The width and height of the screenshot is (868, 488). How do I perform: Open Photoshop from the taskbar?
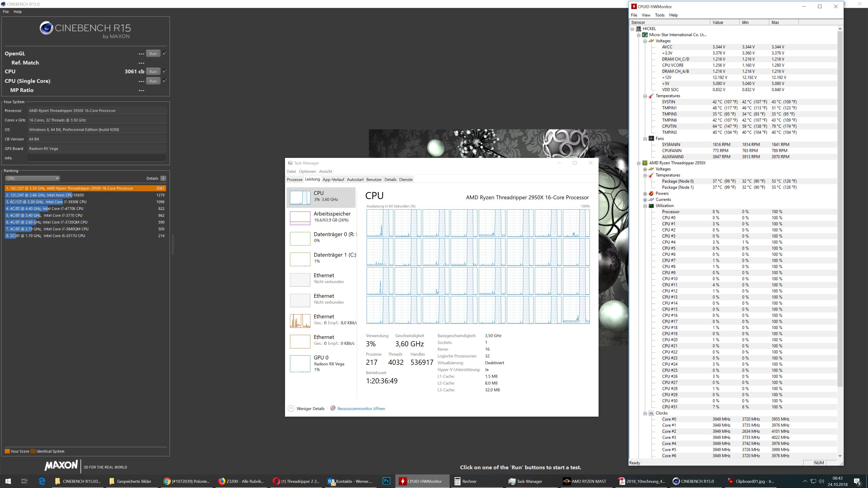click(387, 481)
